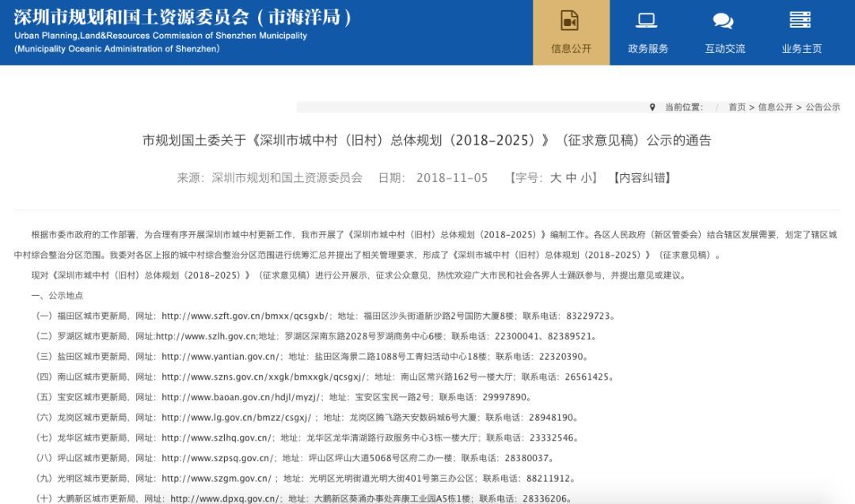Click the 互动交流 chat bubbles icon
Screen dimensions: 855x504
(x=723, y=20)
